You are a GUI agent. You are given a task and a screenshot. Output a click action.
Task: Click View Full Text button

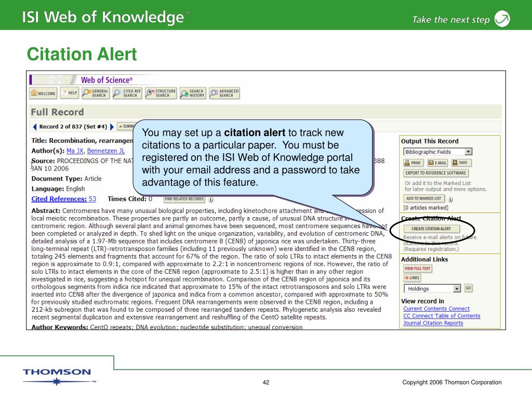[417, 269]
